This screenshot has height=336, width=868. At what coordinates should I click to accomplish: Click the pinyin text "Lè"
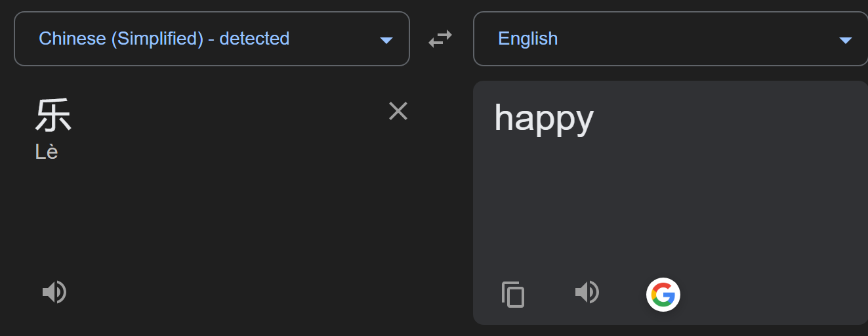pyautogui.click(x=47, y=152)
